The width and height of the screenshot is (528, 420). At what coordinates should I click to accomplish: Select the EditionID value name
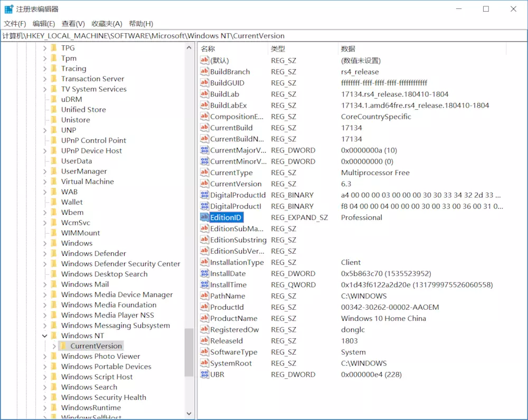point(225,217)
